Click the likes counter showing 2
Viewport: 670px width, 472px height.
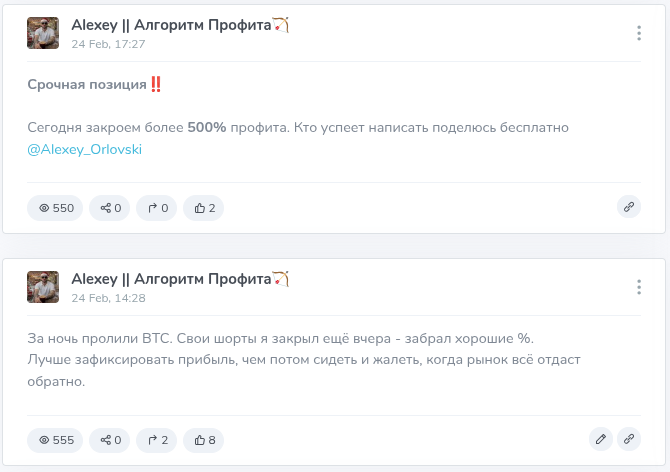tap(204, 208)
